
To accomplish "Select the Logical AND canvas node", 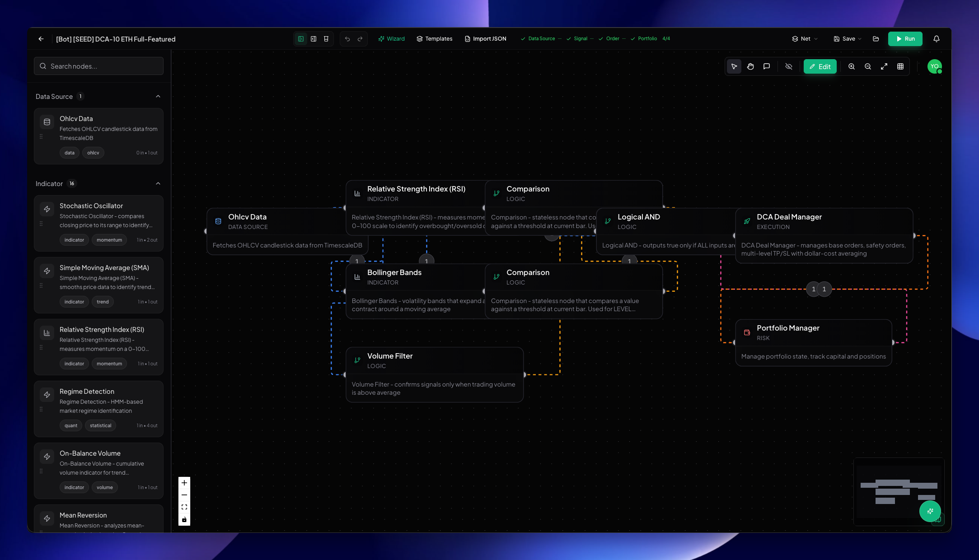I will point(665,231).
